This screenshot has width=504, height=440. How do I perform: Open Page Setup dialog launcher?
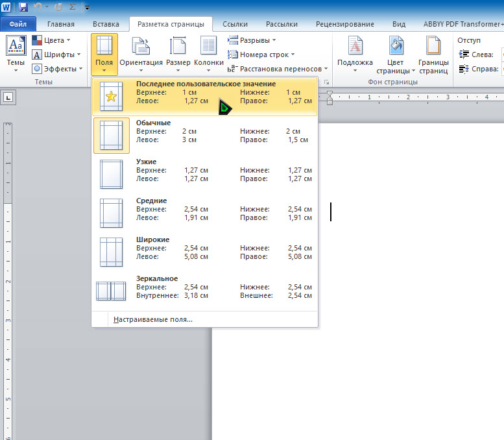click(x=326, y=82)
